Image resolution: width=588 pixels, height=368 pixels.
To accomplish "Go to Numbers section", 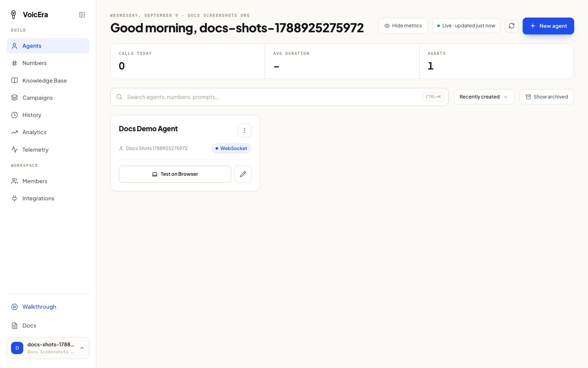I will (x=48, y=63).
